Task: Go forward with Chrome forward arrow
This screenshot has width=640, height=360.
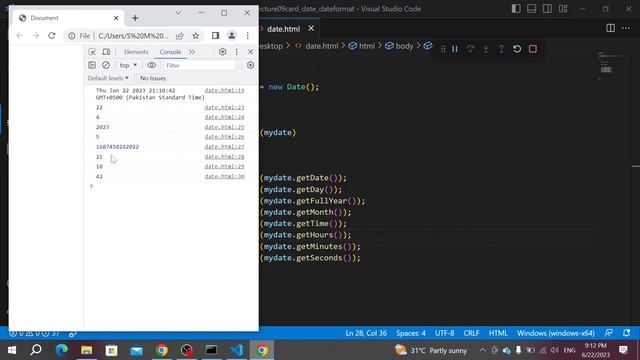Action: (x=36, y=36)
